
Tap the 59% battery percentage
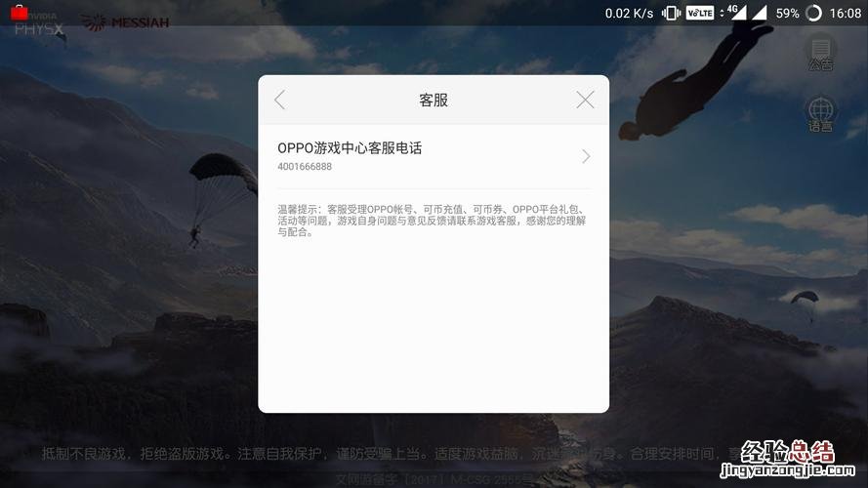(787, 14)
